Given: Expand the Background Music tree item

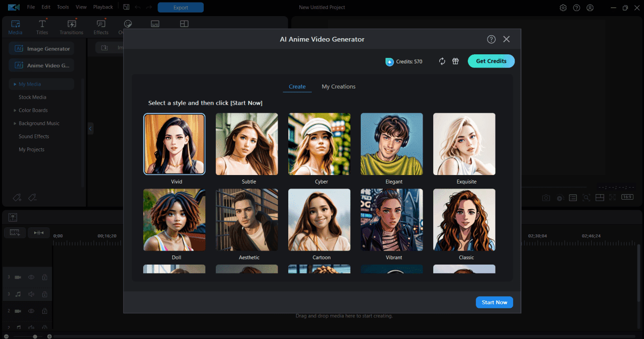Looking at the screenshot, I should (15, 123).
